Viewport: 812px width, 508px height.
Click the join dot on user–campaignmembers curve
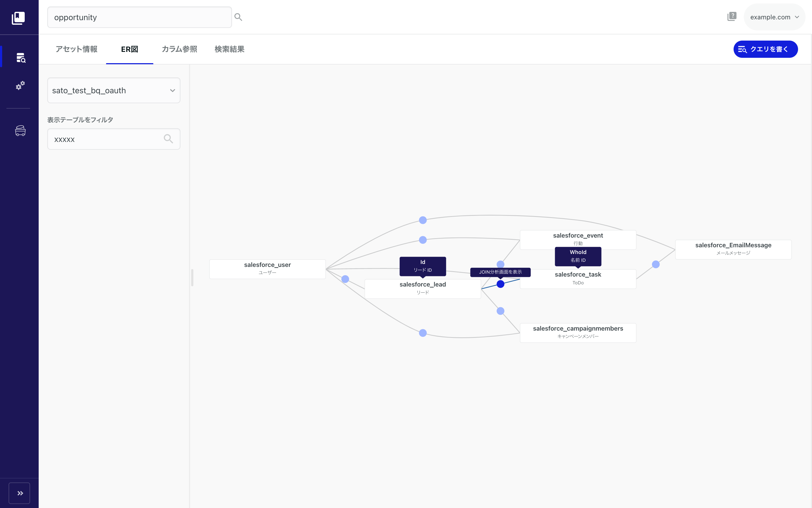[x=423, y=333]
